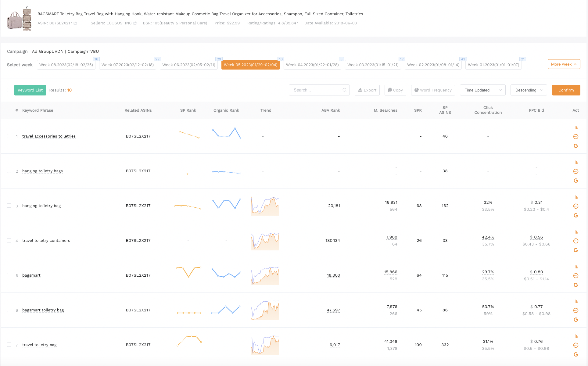This screenshot has width=588, height=366.
Task: Click PPC bid 0.80 for bagsmart
Action: 536,272
